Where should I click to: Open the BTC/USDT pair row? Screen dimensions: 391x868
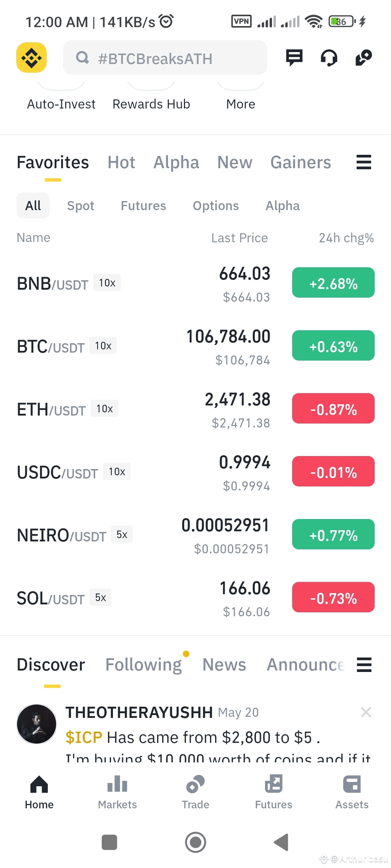[x=195, y=346]
